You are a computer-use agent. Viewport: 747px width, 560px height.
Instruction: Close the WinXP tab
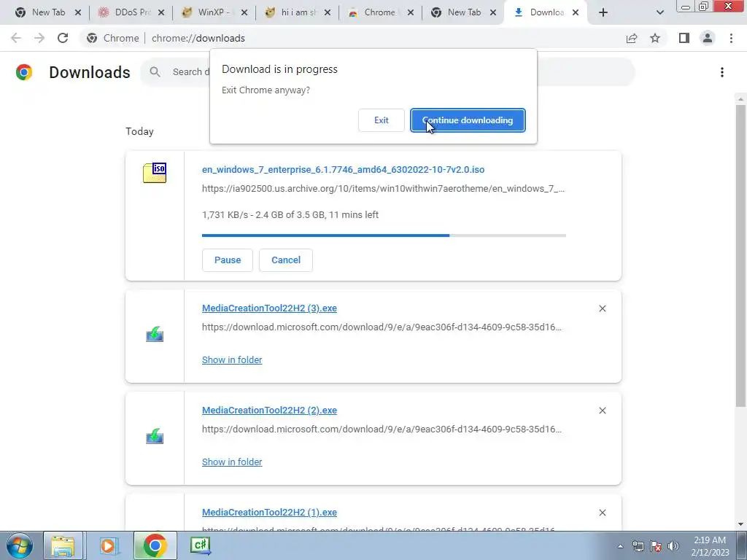pos(244,13)
